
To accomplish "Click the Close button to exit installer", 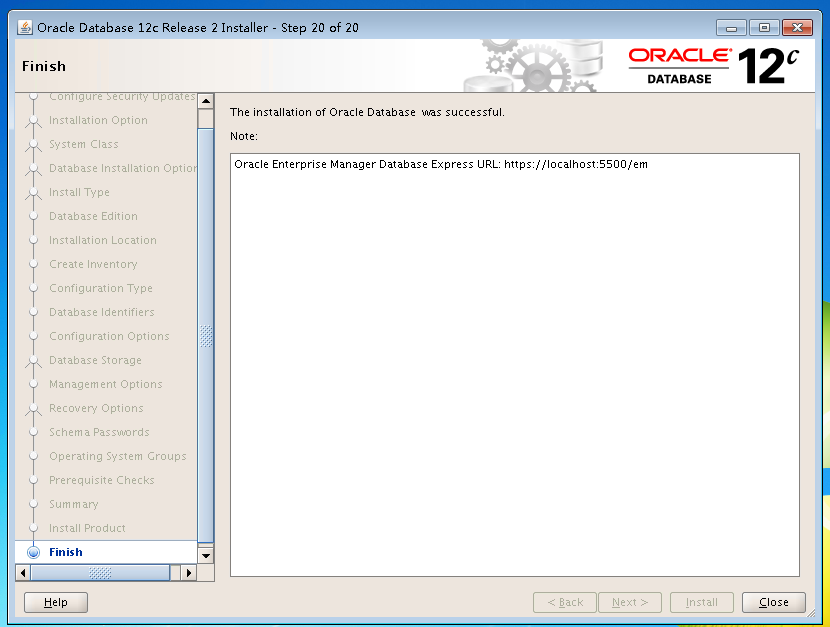I will (x=773, y=602).
